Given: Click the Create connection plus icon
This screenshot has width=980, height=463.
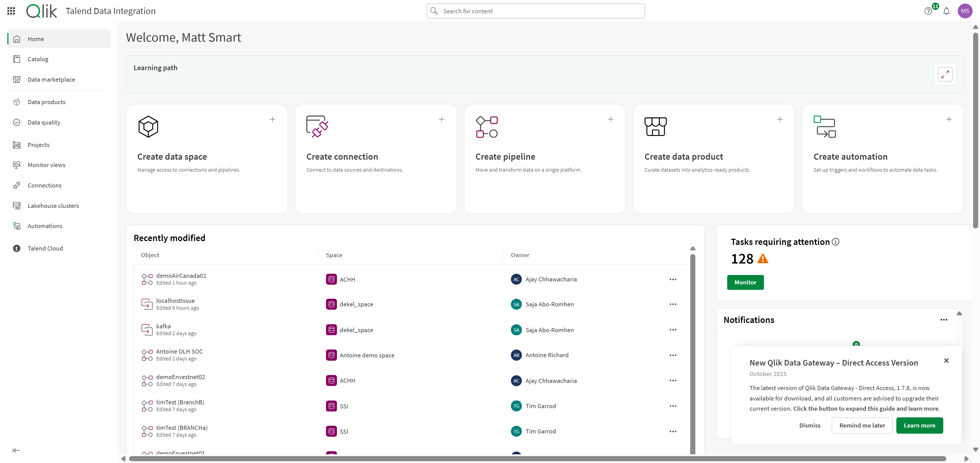Looking at the screenshot, I should (x=441, y=119).
